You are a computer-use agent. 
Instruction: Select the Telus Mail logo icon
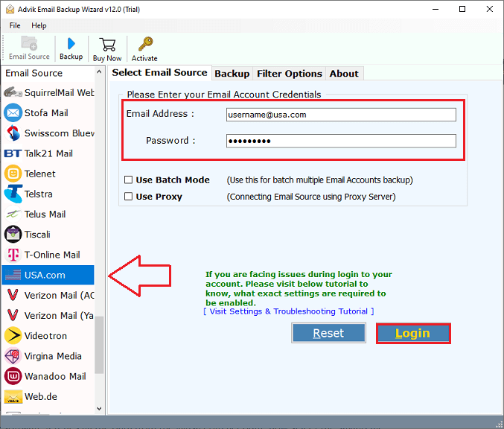point(13,214)
